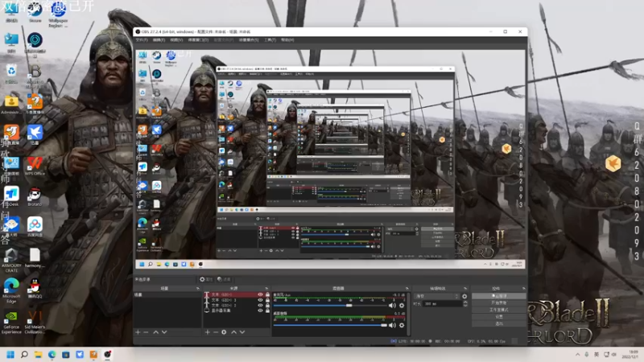
Task: Remove selected source with minus icon
Action: click(x=215, y=332)
